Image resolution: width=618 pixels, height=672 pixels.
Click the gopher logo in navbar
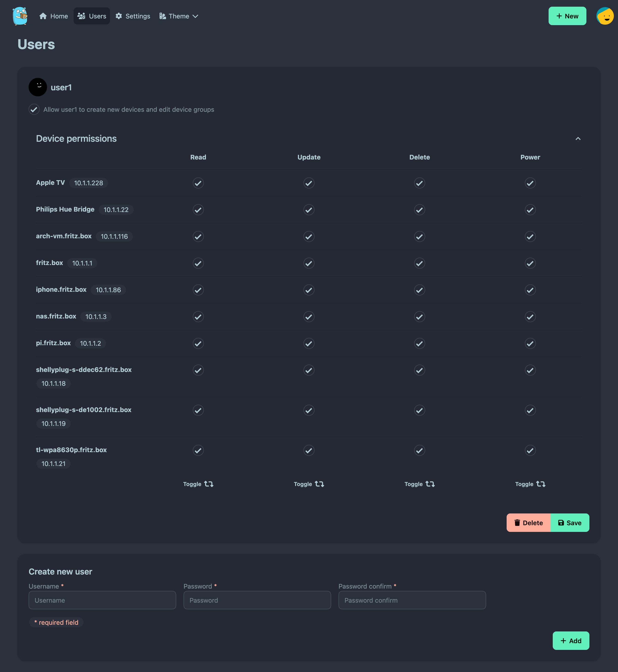(20, 16)
